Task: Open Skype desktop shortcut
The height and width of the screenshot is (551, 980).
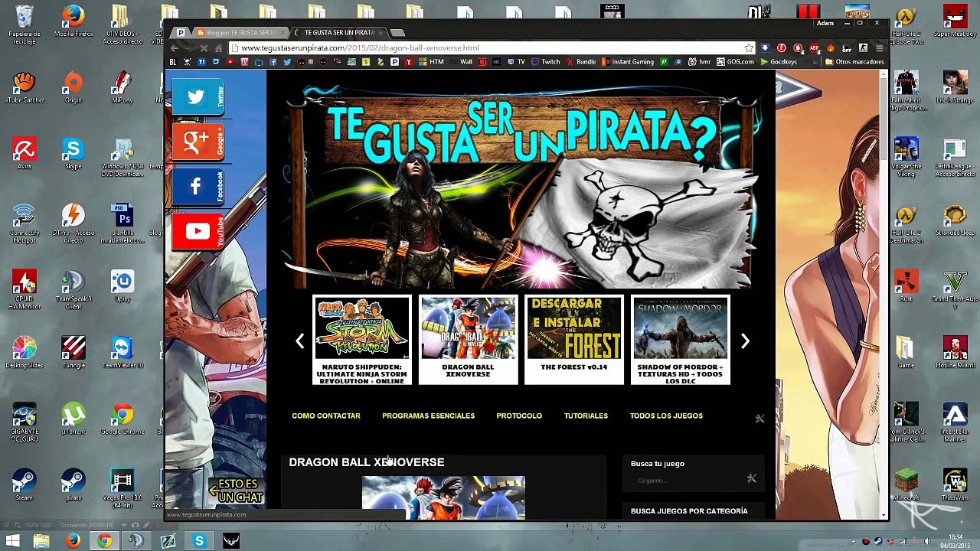Action: tap(73, 154)
